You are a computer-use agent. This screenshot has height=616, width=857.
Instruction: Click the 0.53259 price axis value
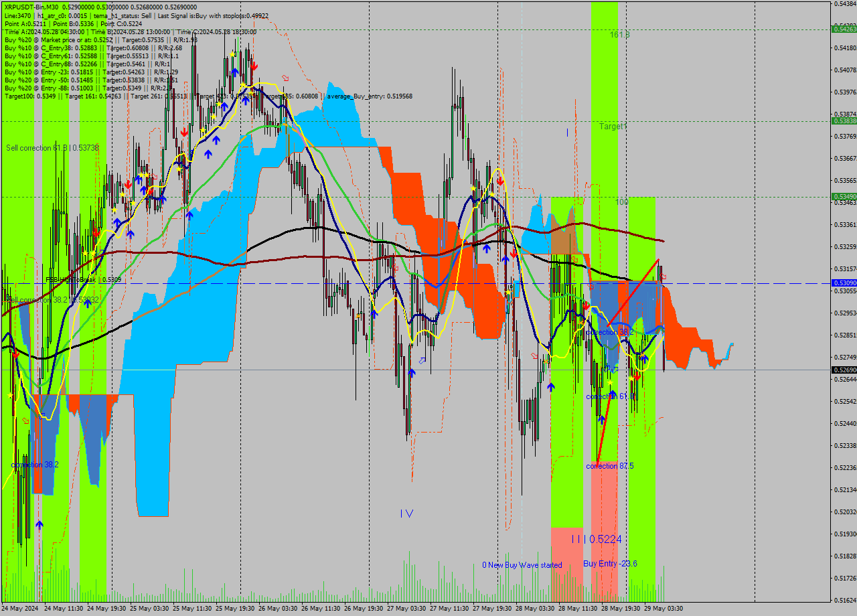pos(845,246)
